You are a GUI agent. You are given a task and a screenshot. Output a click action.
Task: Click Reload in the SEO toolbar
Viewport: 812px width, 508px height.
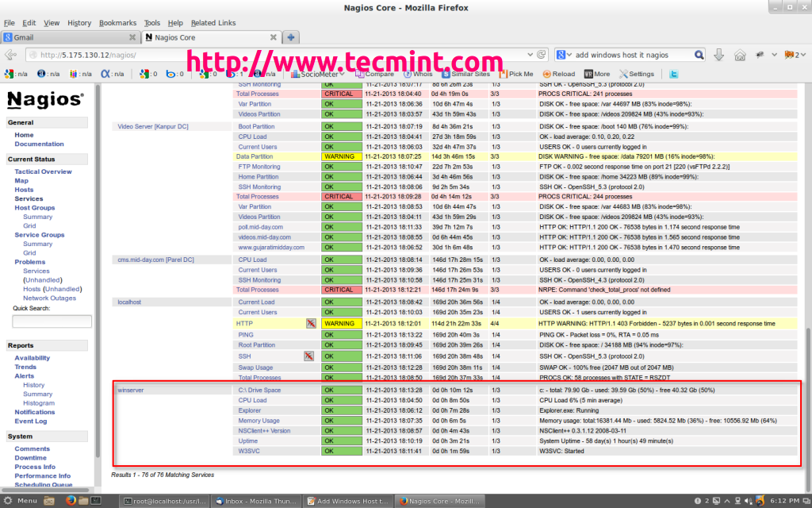coord(559,74)
